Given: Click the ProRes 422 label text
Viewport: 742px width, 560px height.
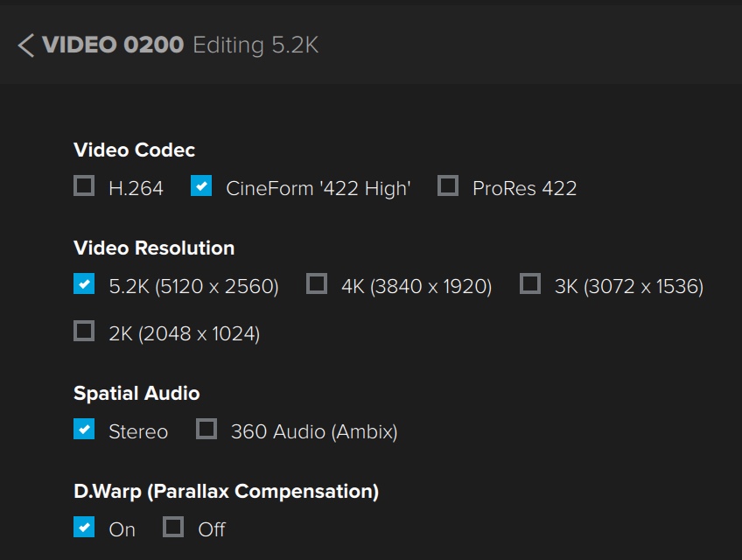Looking at the screenshot, I should [524, 188].
